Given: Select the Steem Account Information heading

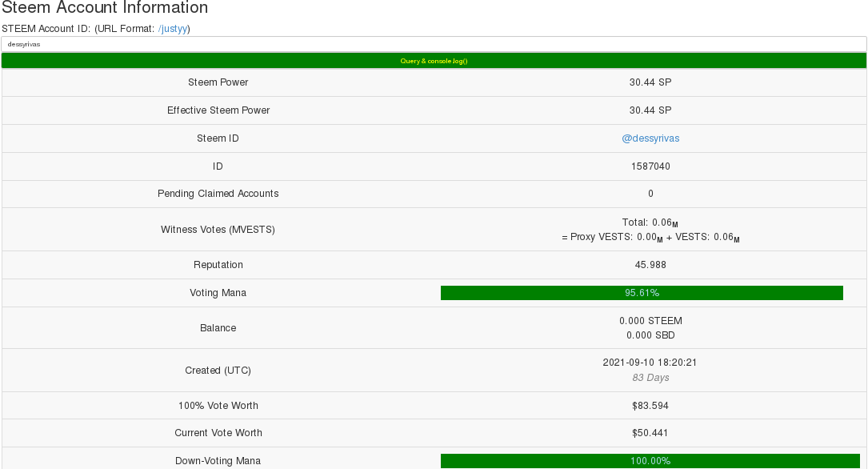Looking at the screenshot, I should point(105,8).
